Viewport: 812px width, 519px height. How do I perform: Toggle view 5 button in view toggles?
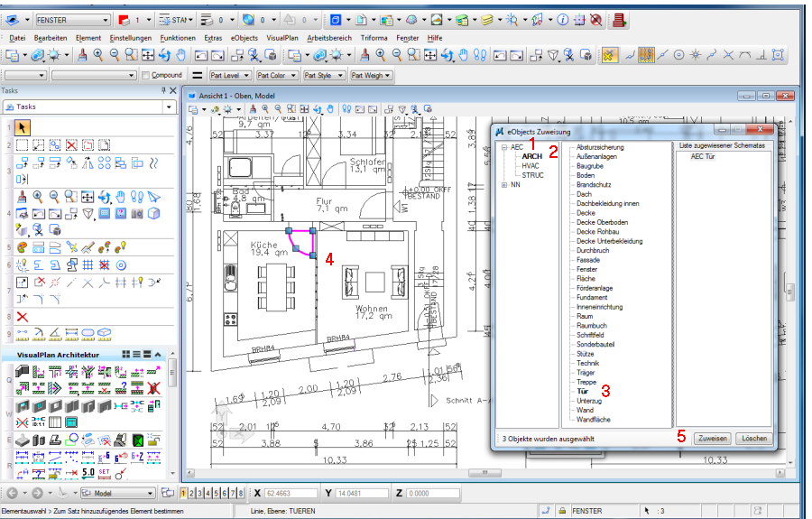coord(216,493)
